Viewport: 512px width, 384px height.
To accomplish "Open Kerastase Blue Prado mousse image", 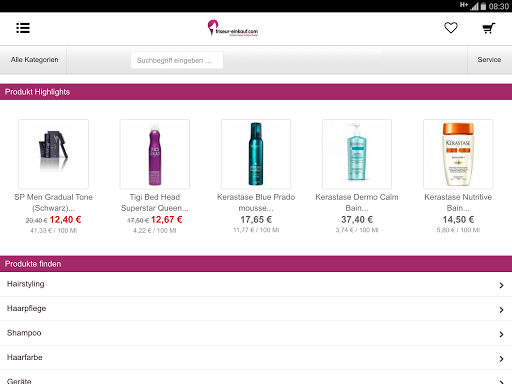I will click(256, 154).
